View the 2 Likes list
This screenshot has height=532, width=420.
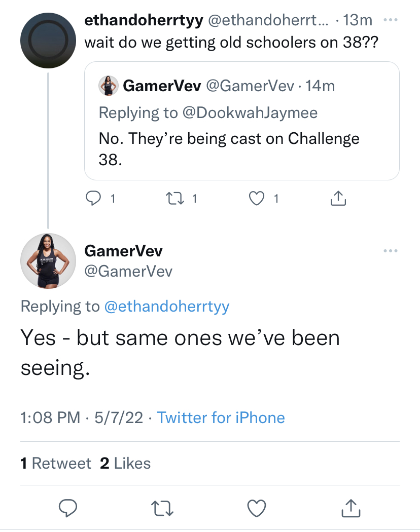coord(125,463)
